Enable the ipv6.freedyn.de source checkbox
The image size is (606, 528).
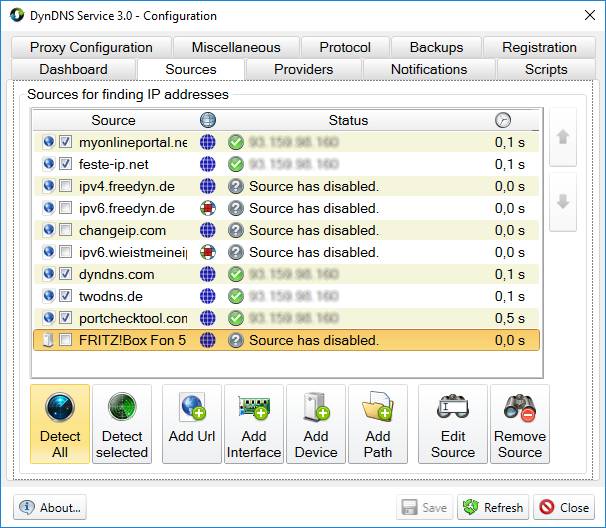coord(65,208)
